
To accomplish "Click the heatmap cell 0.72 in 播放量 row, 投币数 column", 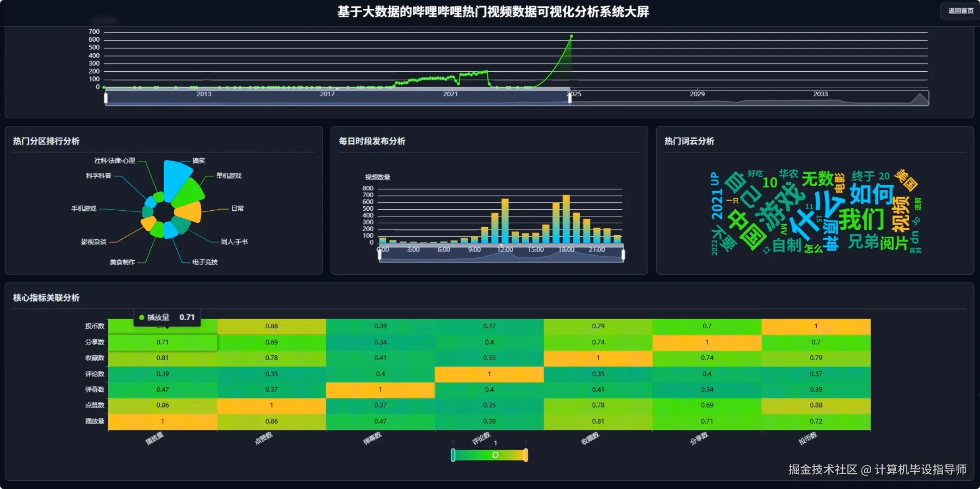I will click(816, 421).
